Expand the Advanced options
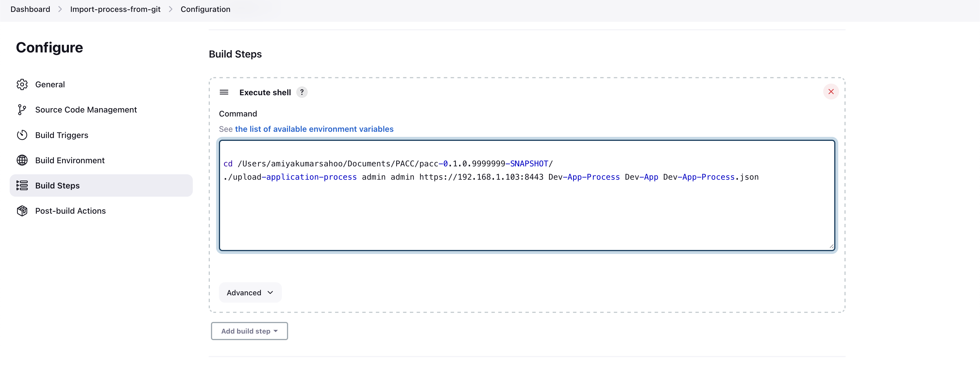The height and width of the screenshot is (369, 980). (x=250, y=292)
